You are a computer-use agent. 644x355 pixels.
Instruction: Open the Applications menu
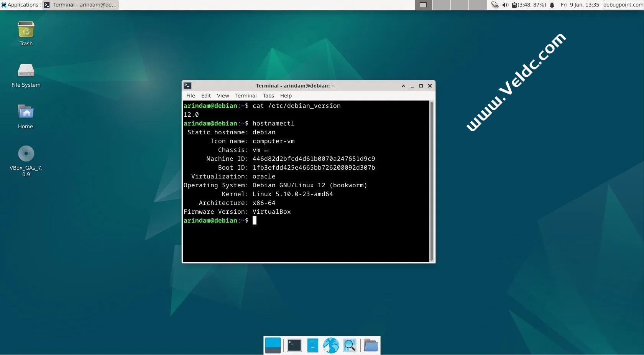click(20, 5)
